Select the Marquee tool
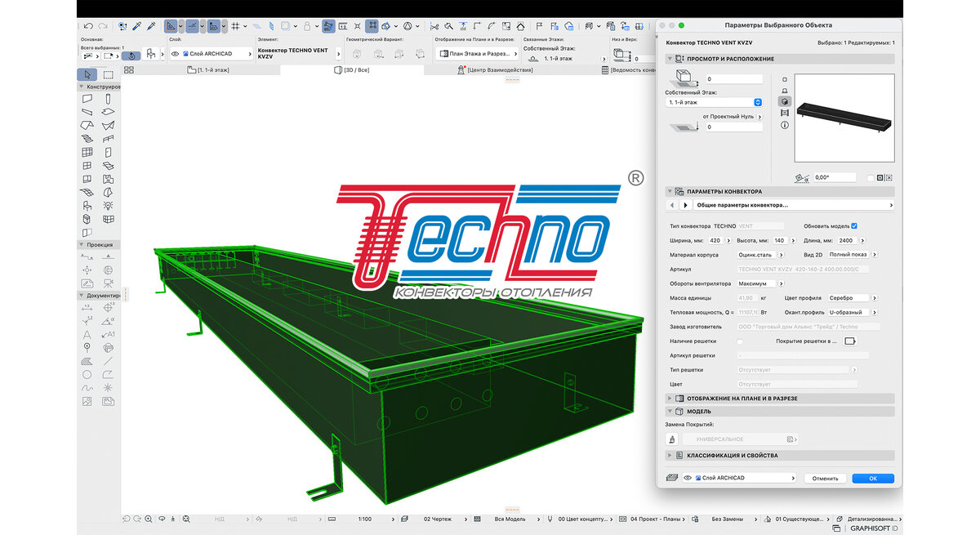This screenshot has width=980, height=535. tap(108, 74)
